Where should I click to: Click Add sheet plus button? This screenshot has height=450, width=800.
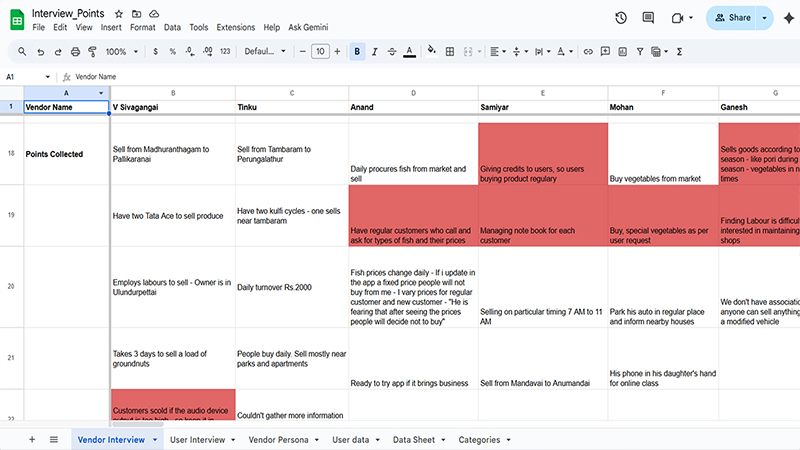coord(31,439)
